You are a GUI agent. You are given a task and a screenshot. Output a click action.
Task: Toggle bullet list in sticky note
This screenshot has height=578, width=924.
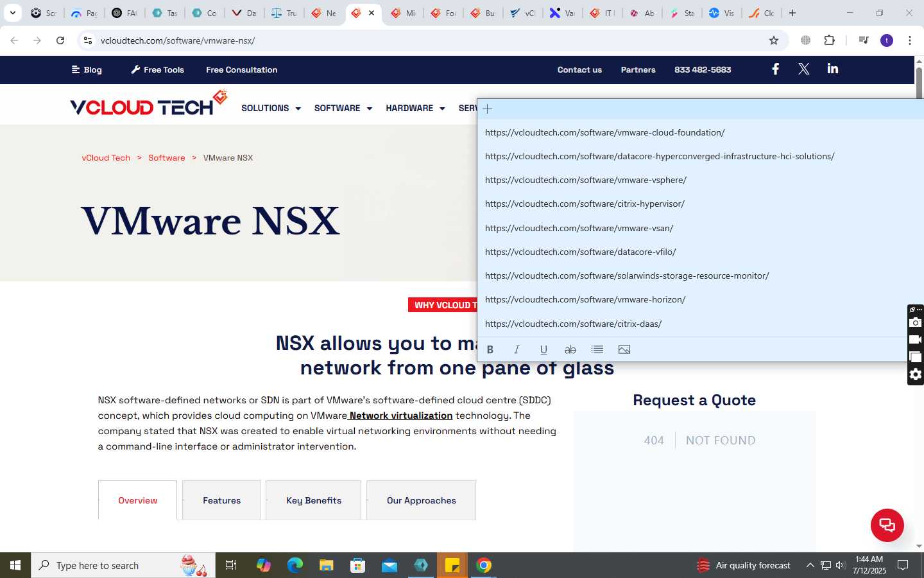[x=597, y=349]
